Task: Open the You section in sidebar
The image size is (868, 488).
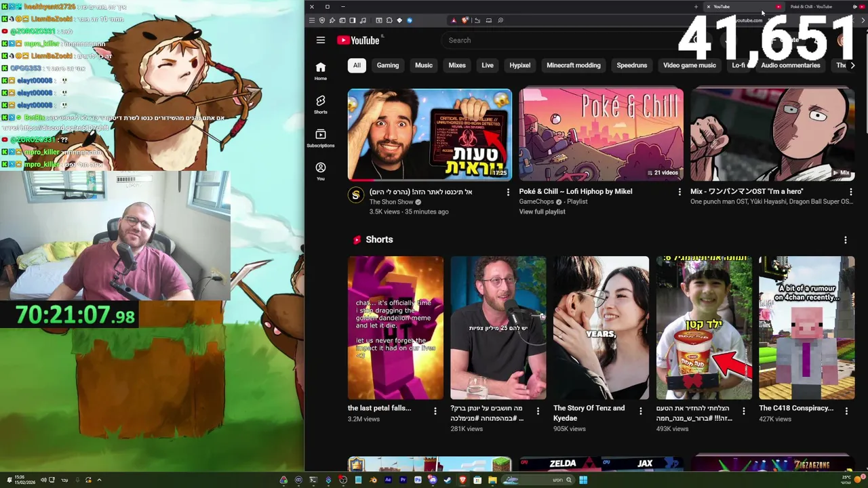Action: tap(320, 171)
